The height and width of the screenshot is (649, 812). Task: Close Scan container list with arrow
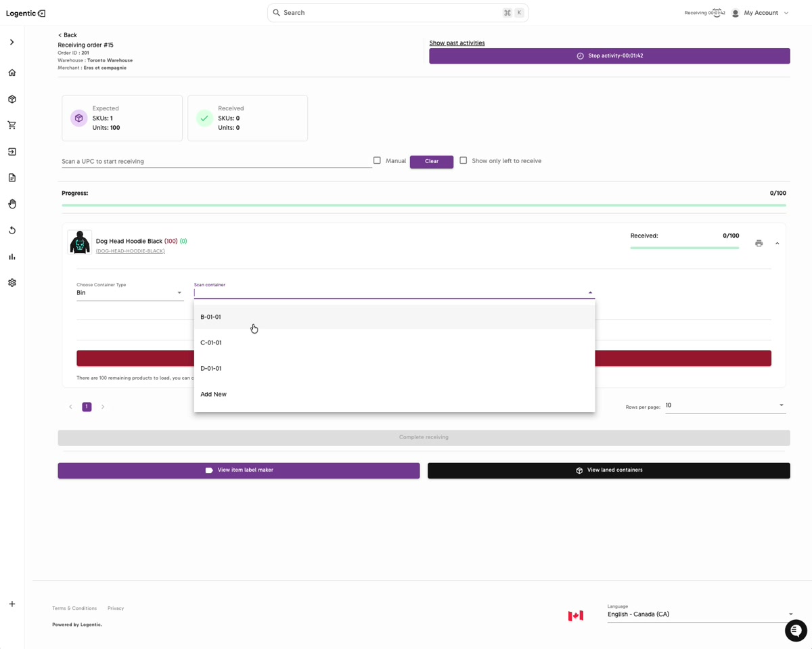[x=590, y=293]
